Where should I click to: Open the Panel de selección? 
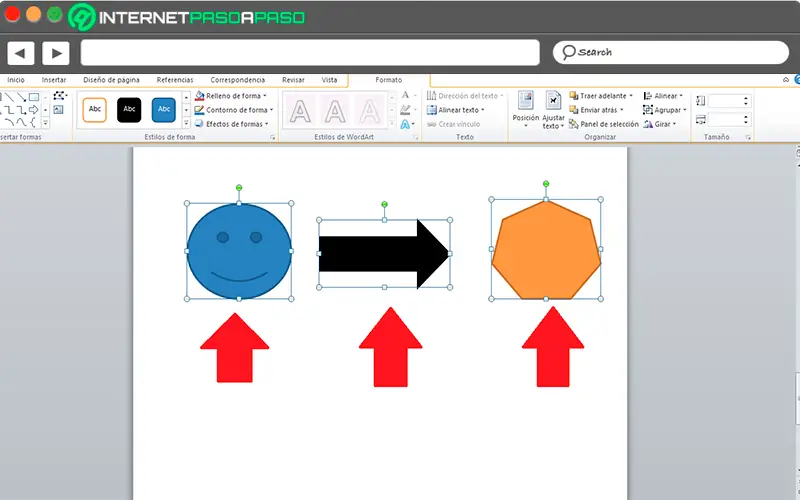coord(604,124)
